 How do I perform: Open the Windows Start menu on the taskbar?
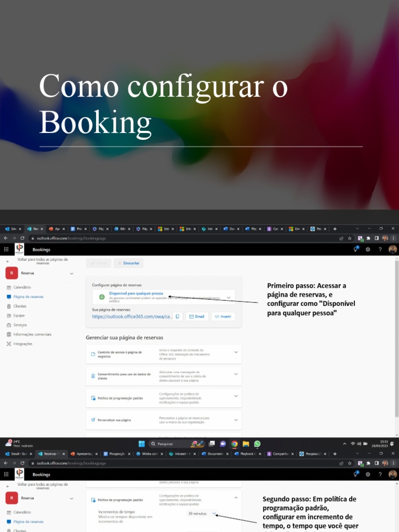(x=142, y=444)
